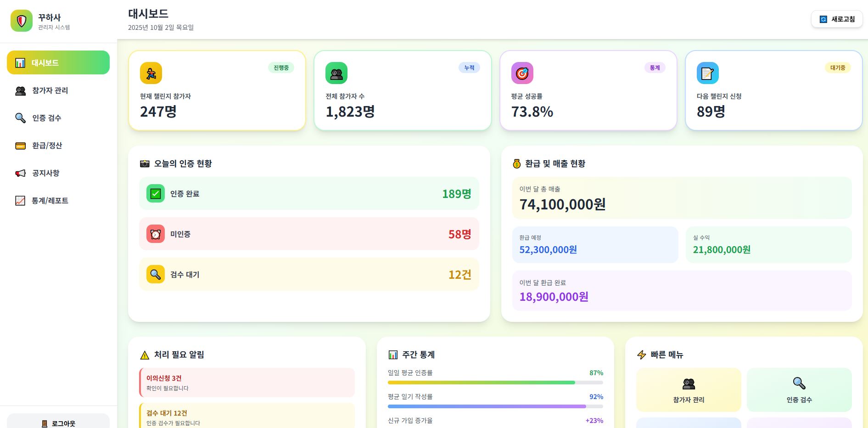Click the people icon next to 참가자 관리 in sidebar
Screen dimensions: 868x428
click(x=21, y=90)
